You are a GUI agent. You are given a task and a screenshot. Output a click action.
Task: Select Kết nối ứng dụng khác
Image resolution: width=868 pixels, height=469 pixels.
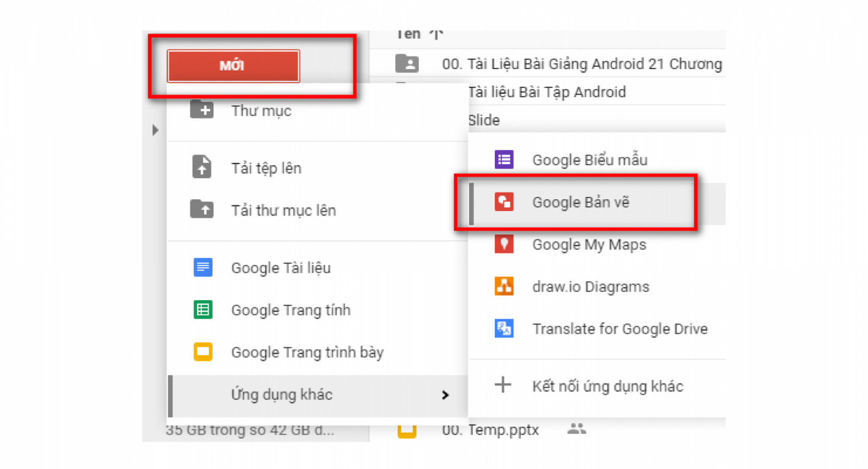click(607, 386)
